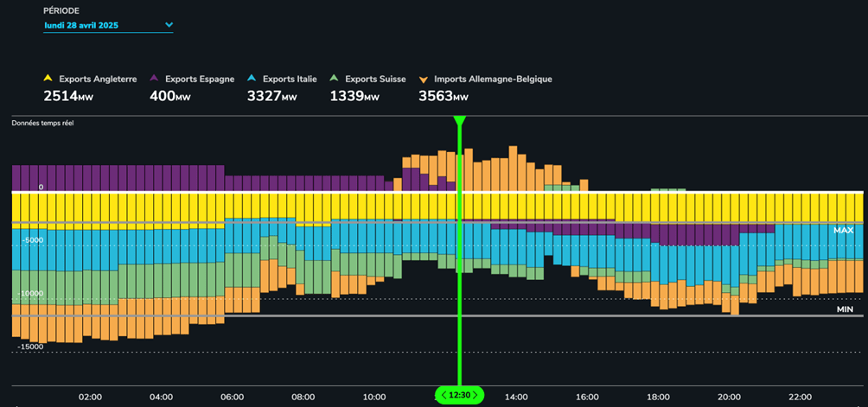Viewport: 868px width, 407px height.
Task: Toggle the Exports Angleterre legend label
Action: coord(97,79)
